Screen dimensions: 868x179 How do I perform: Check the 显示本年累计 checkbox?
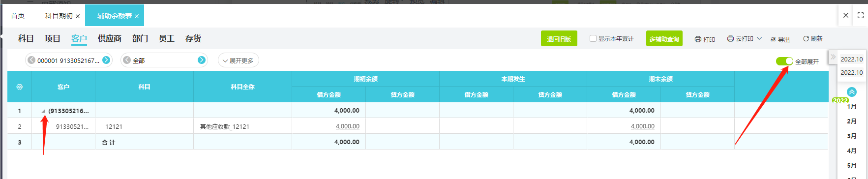pyautogui.click(x=593, y=38)
